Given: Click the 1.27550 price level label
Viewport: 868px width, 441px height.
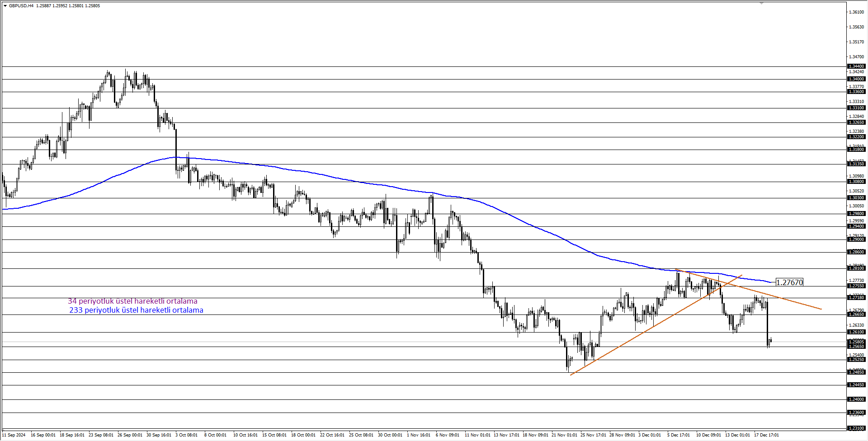Looking at the screenshot, I should pyautogui.click(x=856, y=286).
